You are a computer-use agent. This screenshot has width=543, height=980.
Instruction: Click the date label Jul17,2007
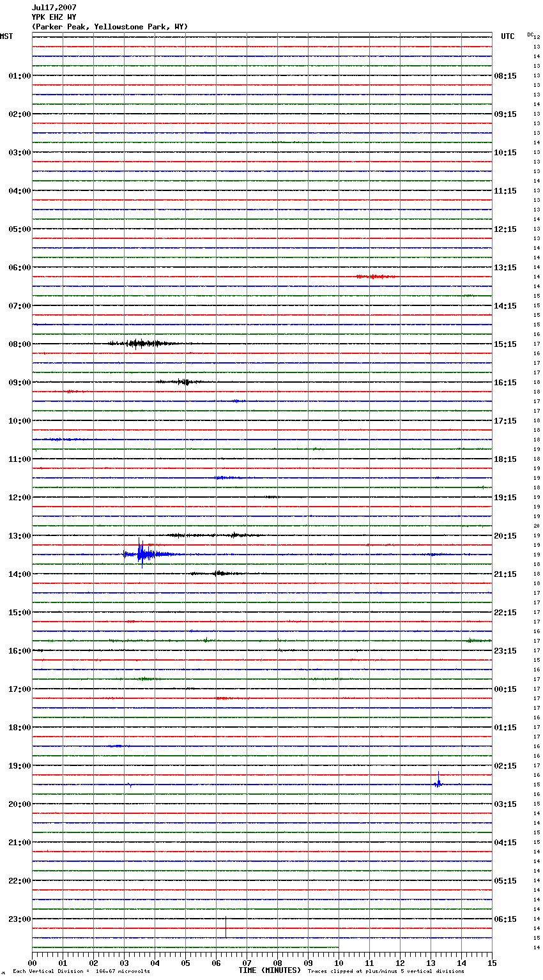(54, 8)
